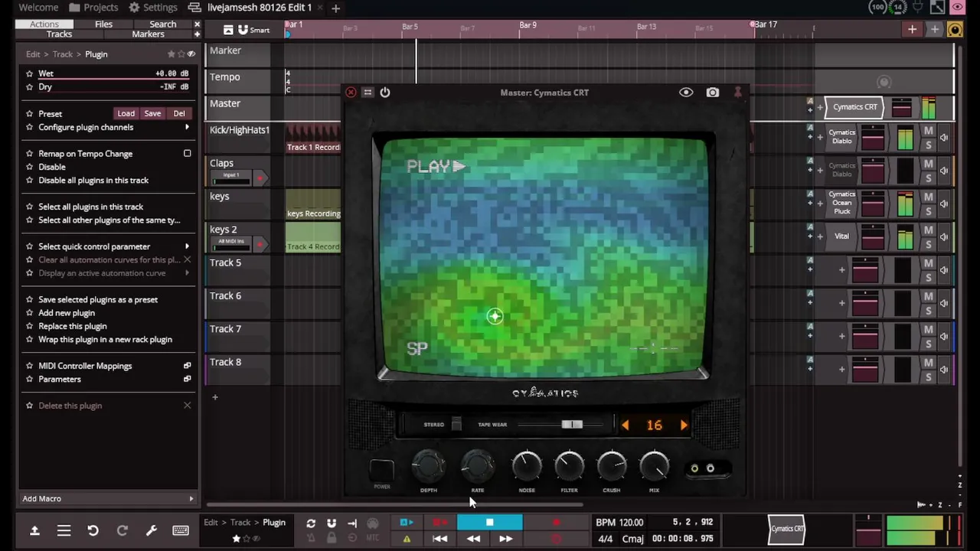Jump back to start of edit
Viewport: 980px width, 551px height.
click(440, 539)
